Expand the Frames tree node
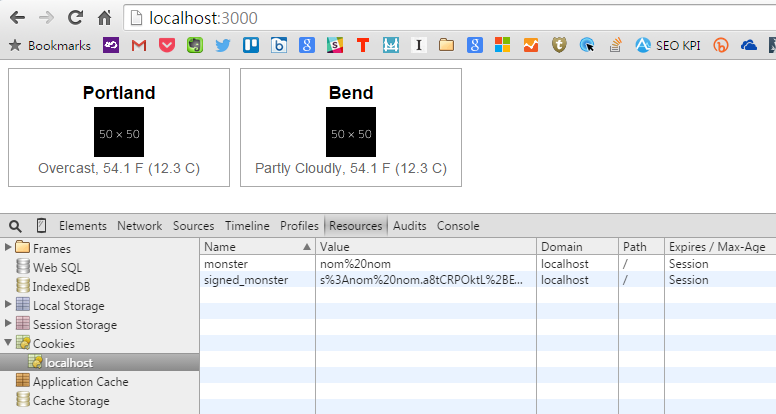776x414 pixels. [9, 248]
